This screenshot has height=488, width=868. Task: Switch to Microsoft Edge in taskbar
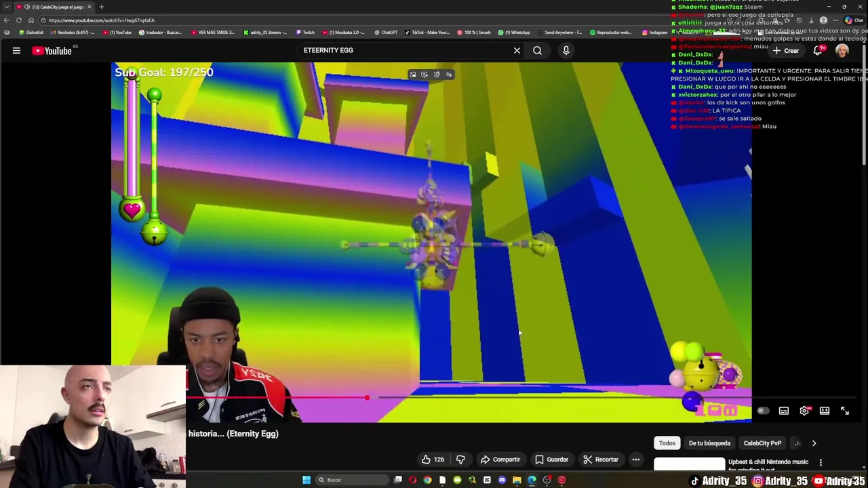pyautogui.click(x=532, y=480)
